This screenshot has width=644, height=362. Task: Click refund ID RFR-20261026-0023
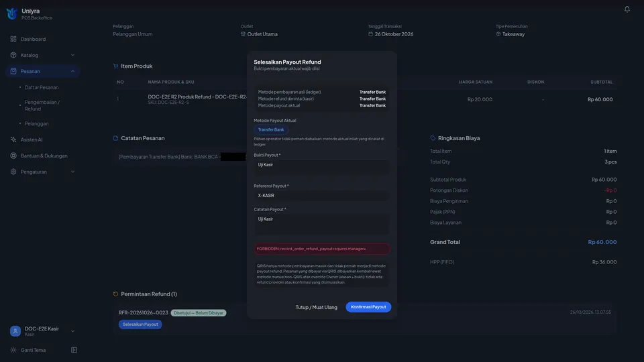(144, 313)
